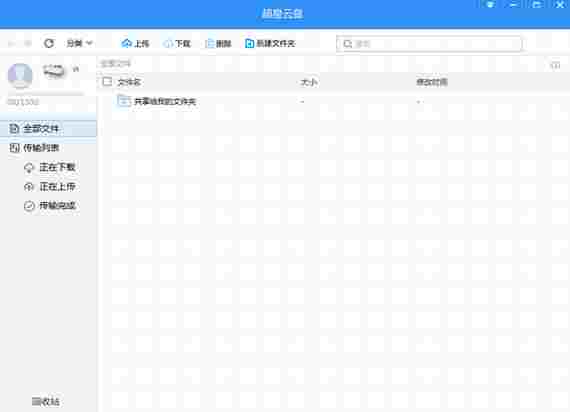Open the 回收站 recycle bin link
The height and width of the screenshot is (412, 570).
(45, 401)
